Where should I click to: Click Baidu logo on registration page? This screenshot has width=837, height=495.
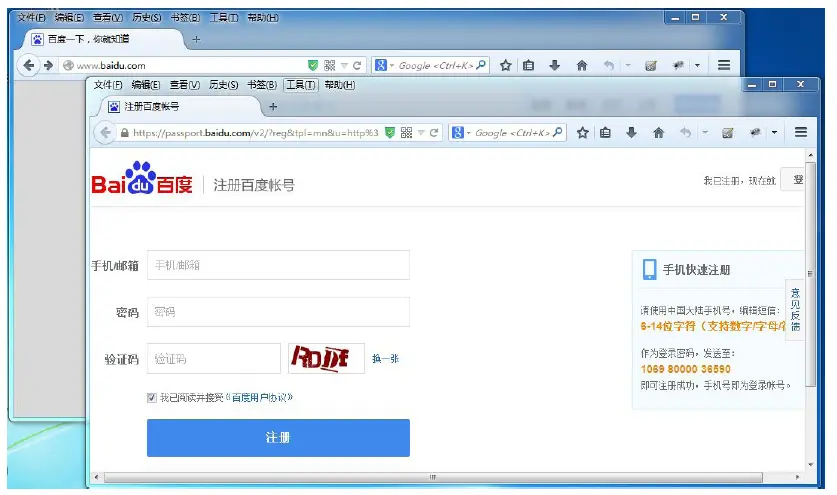pos(142,178)
